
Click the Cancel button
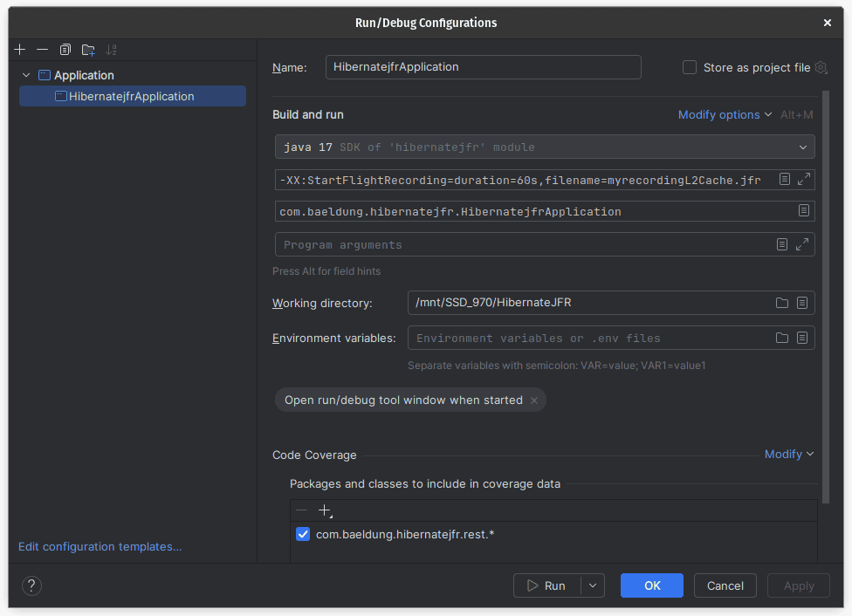725,585
